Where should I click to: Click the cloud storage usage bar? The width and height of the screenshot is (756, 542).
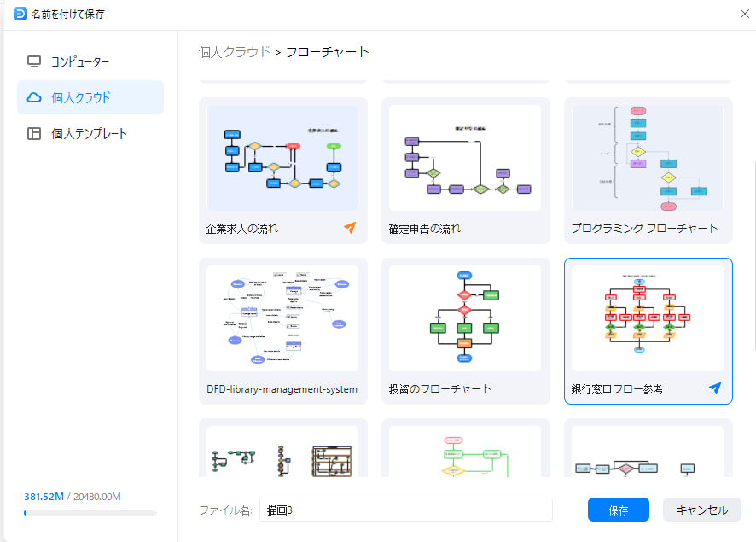point(90,513)
